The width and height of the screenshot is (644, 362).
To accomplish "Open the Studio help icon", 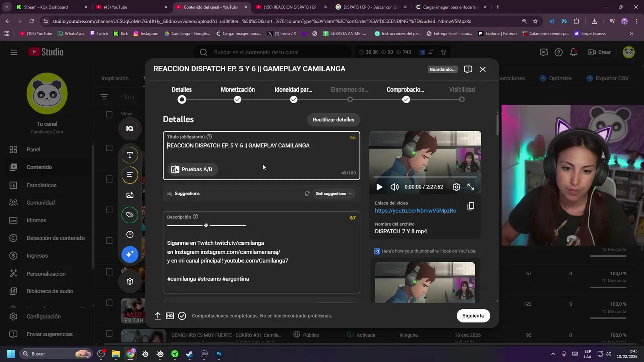I will [x=558, y=52].
